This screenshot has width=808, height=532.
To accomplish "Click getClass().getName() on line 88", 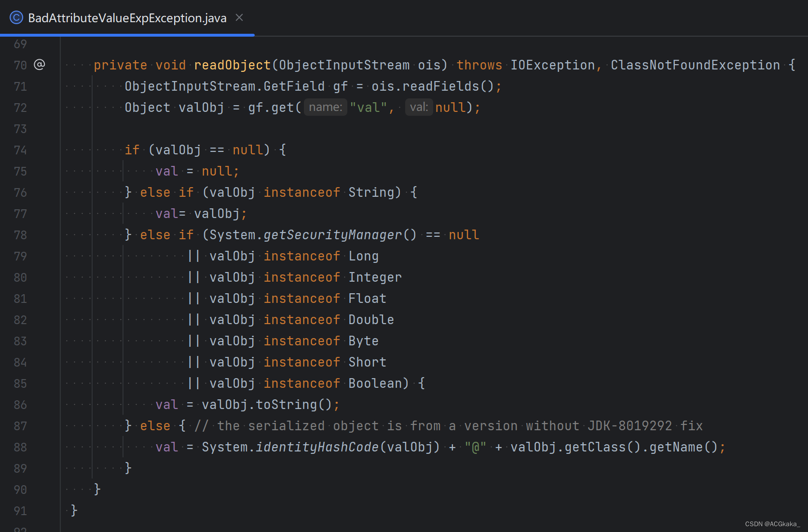I will coord(641,447).
